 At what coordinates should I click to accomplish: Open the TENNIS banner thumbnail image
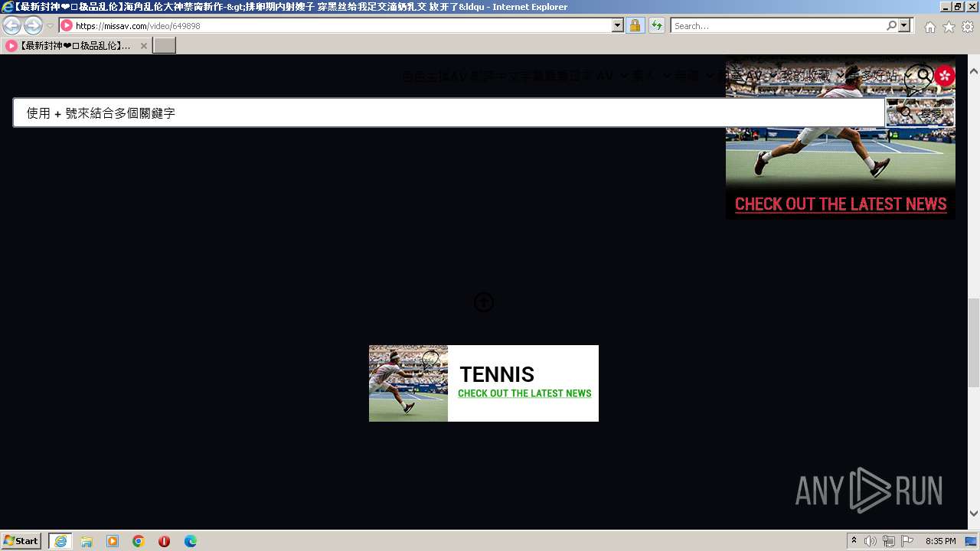pos(408,383)
